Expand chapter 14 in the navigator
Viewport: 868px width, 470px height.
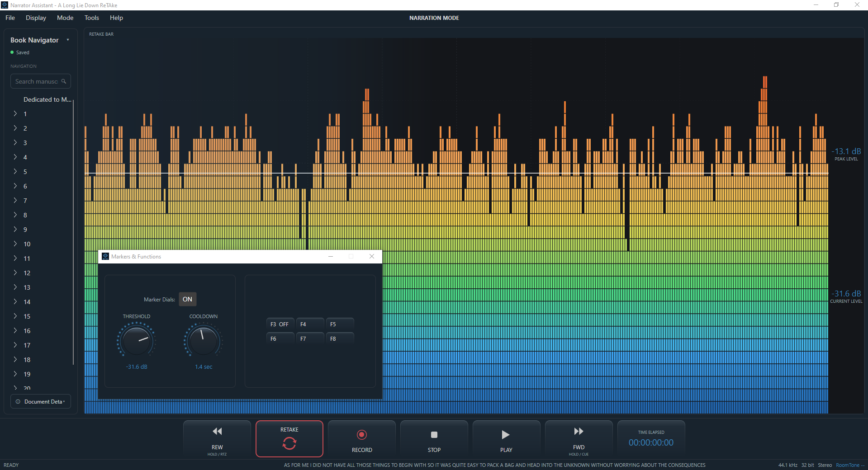pos(15,301)
